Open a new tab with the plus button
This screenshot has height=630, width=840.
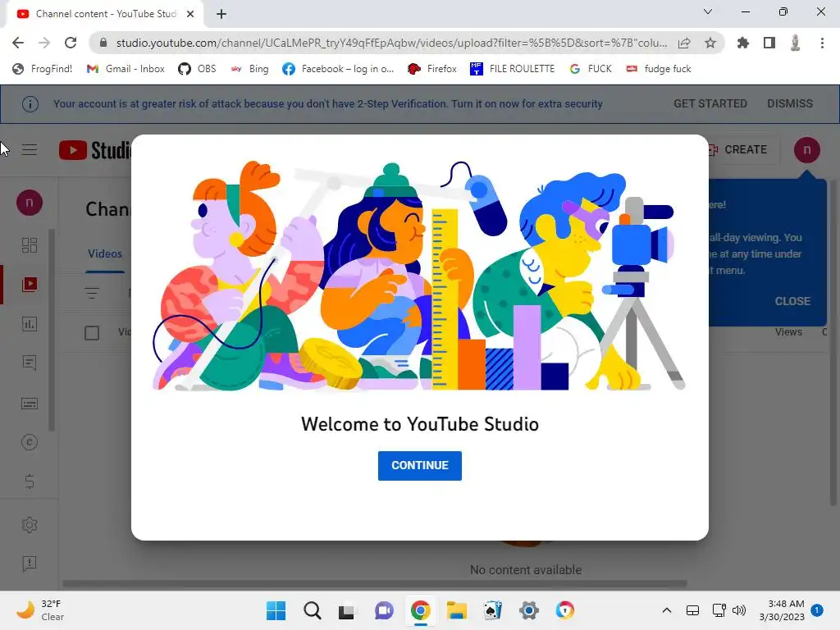click(x=221, y=14)
